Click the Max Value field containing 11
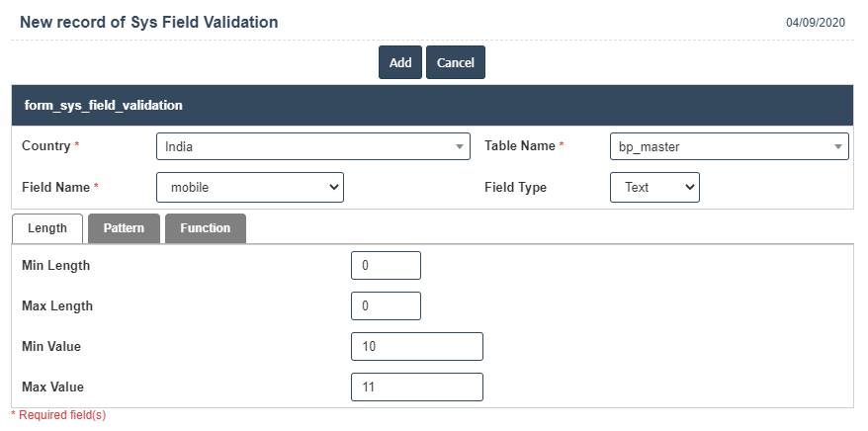Viewport: 868px width, 431px height. (416, 388)
